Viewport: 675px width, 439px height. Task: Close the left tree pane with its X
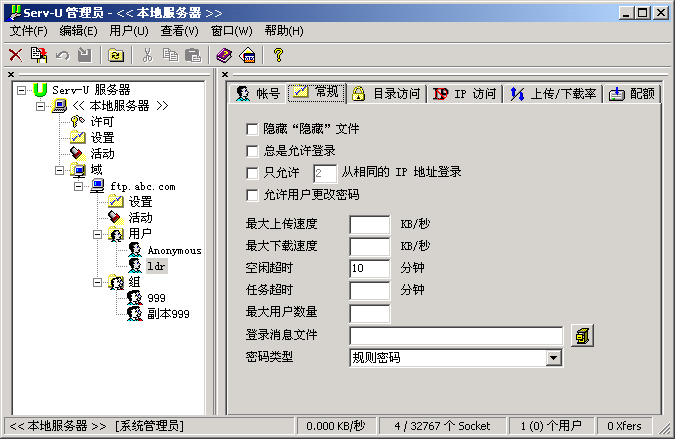pos(11,74)
